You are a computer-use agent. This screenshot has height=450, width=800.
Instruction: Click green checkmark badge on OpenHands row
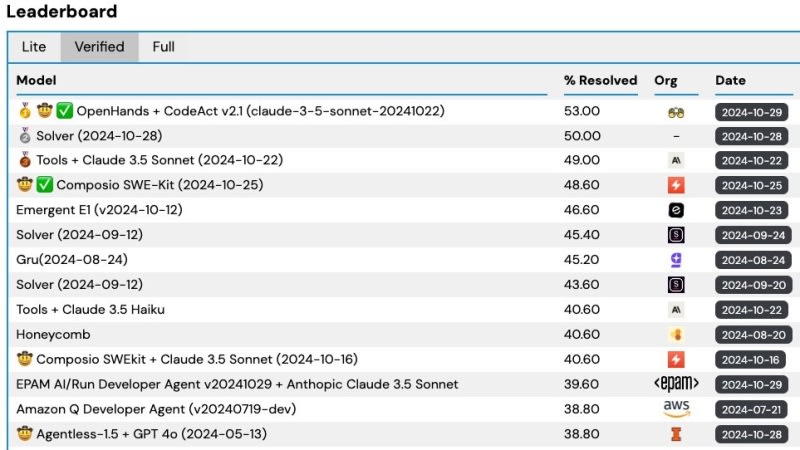[x=65, y=111]
